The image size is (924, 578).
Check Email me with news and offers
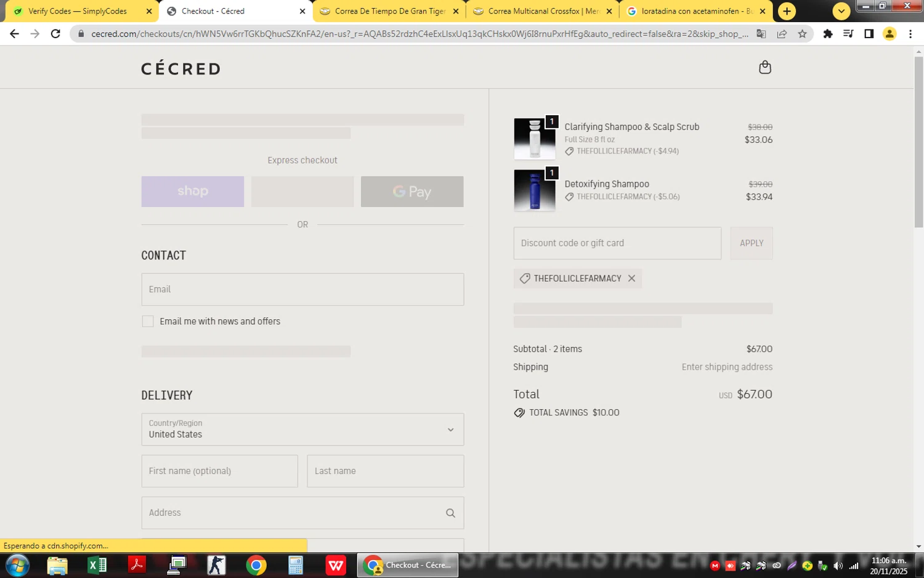tap(148, 322)
